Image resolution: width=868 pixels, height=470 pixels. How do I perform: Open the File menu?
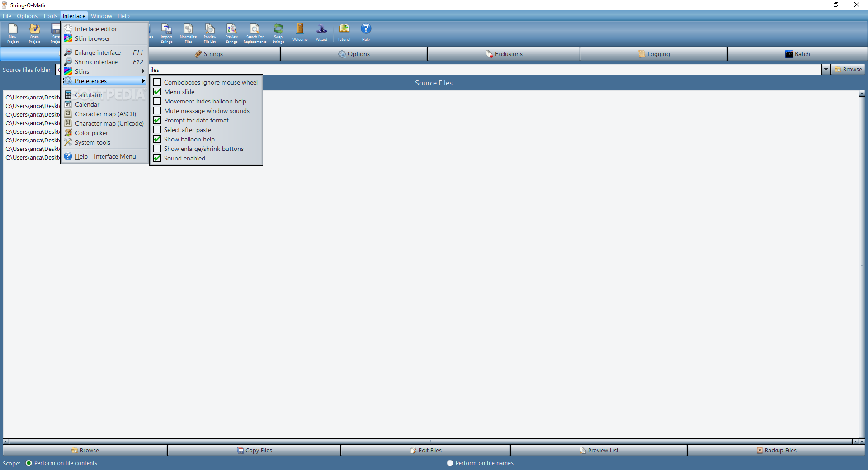7,16
